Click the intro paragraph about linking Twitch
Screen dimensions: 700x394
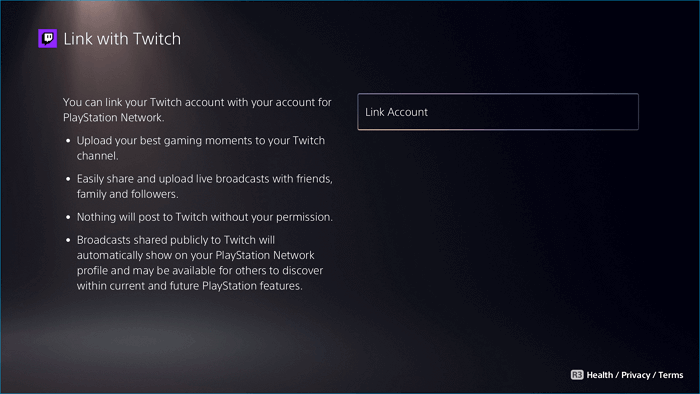click(x=197, y=110)
